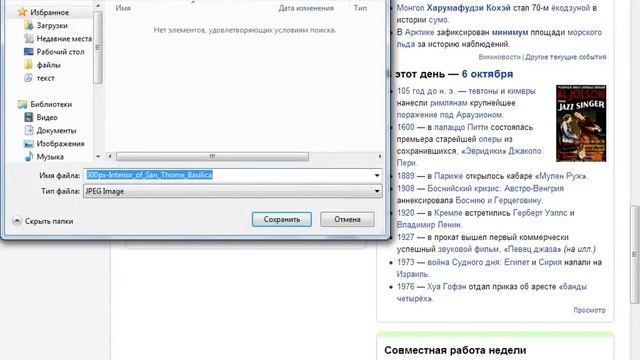
Task: Open the Арктике link
Action: [419, 32]
